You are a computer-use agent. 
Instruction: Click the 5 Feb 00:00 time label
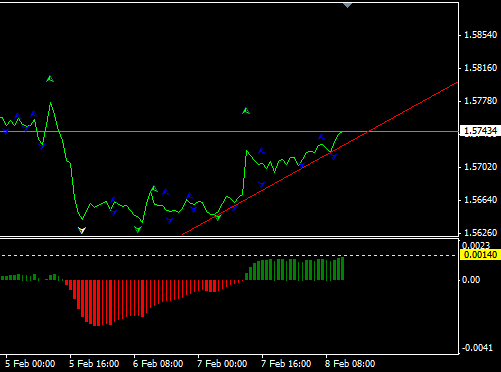coord(30,363)
